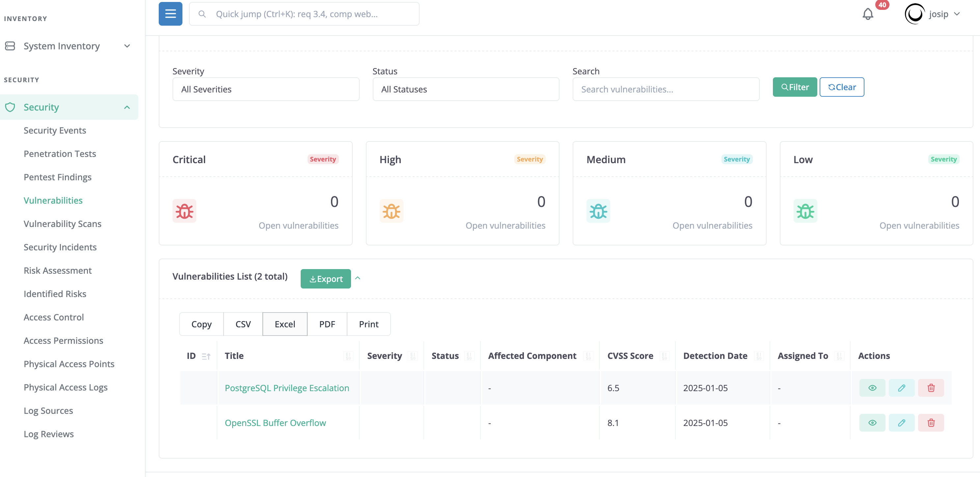Open the All Statuses dropdown
The height and width of the screenshot is (477, 980).
tap(466, 89)
